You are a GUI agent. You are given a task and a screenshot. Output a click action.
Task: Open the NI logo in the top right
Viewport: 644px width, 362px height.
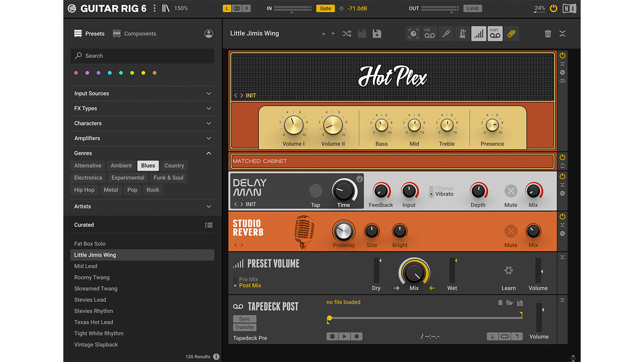pyautogui.click(x=569, y=8)
